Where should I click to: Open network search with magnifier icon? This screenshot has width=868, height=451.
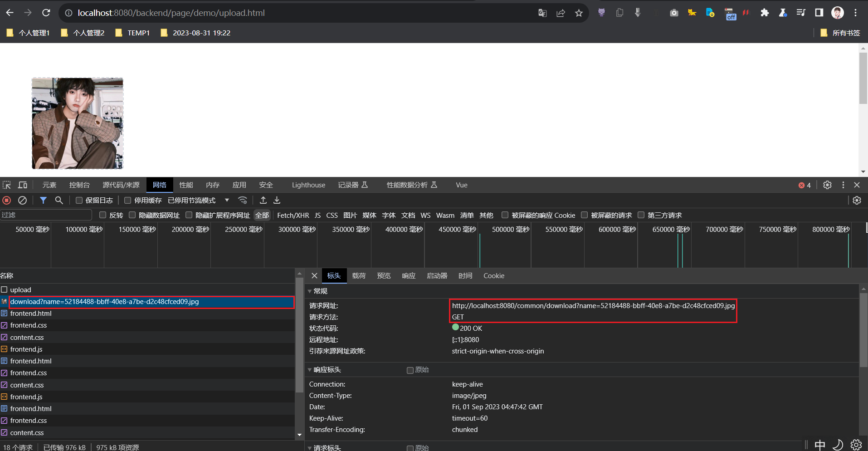[59, 200]
